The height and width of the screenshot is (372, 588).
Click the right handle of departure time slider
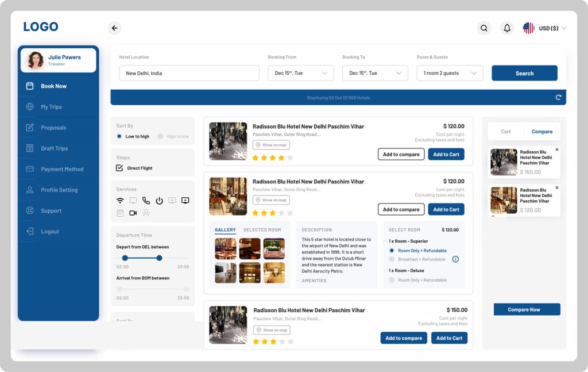click(x=159, y=258)
